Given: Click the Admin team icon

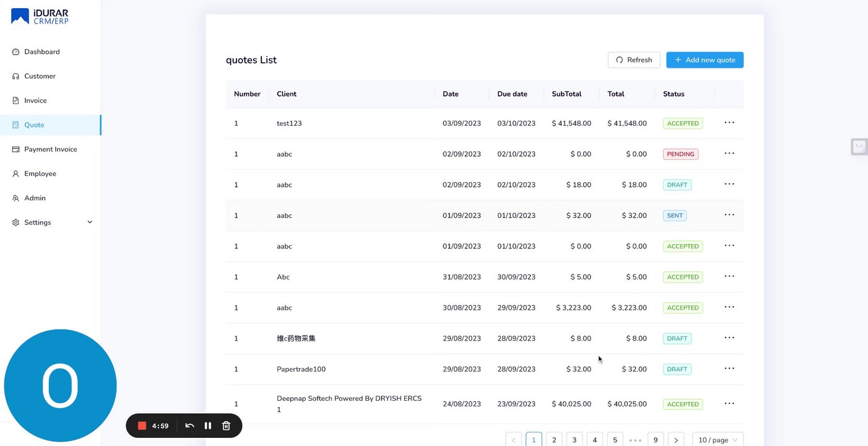Looking at the screenshot, I should [16, 198].
